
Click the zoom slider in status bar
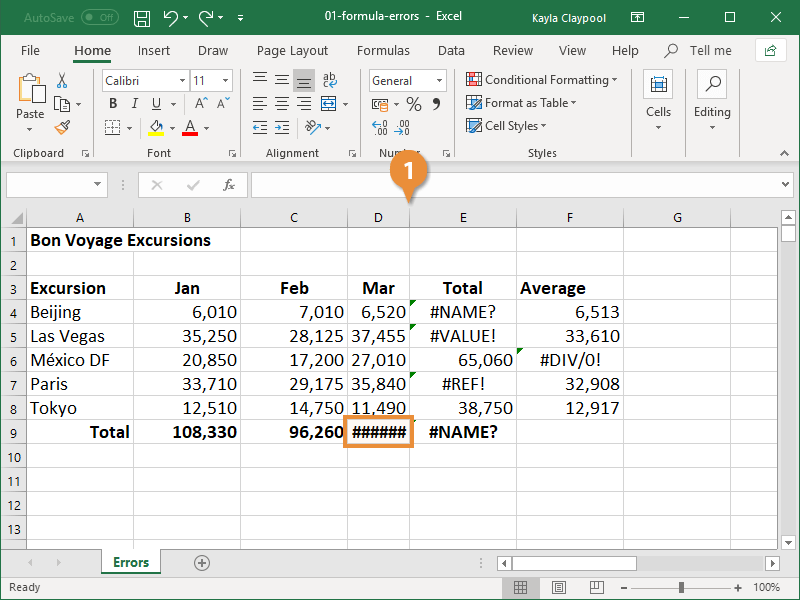682,587
